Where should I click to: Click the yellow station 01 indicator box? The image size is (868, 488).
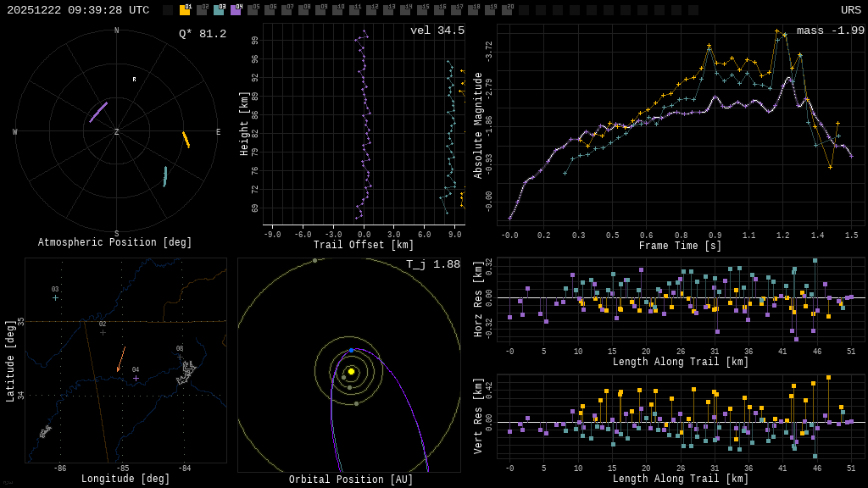click(x=185, y=10)
